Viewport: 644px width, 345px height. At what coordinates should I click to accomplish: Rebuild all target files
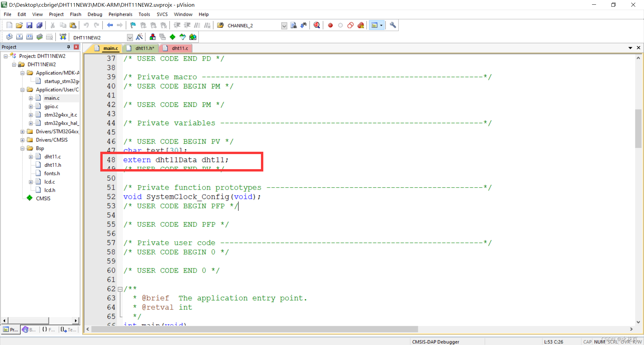click(x=30, y=37)
